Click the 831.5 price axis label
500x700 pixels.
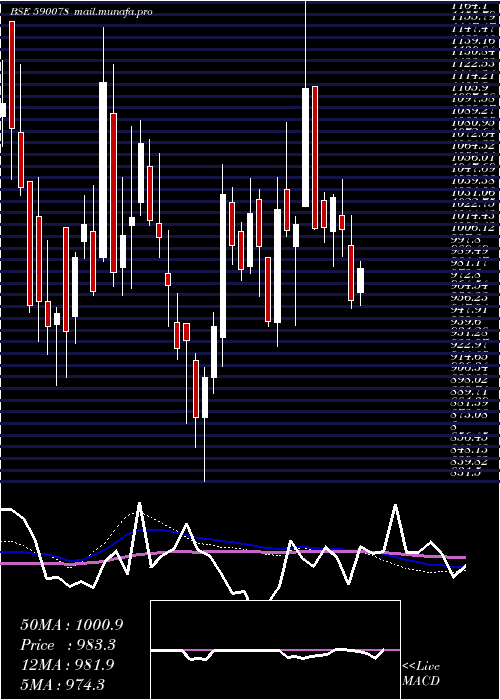[x=465, y=473]
